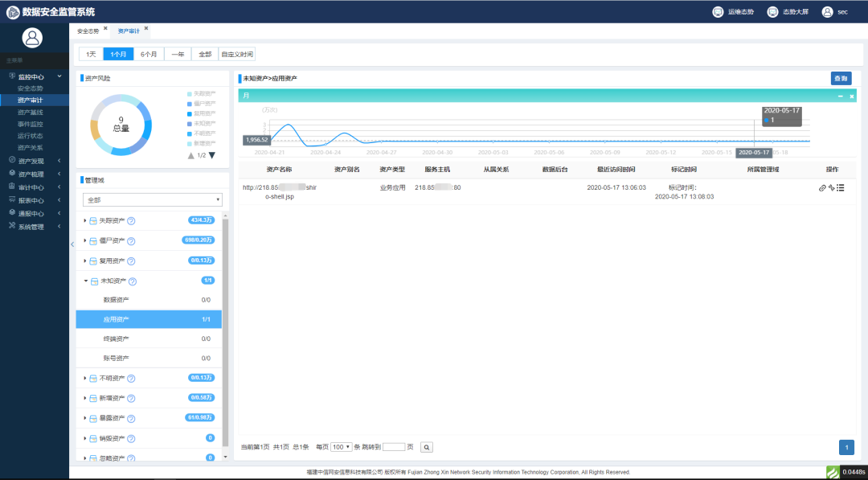Viewport: 868px width, 480px height.
Task: Toggle the 复用资产 legend entry
Action: tap(202, 113)
